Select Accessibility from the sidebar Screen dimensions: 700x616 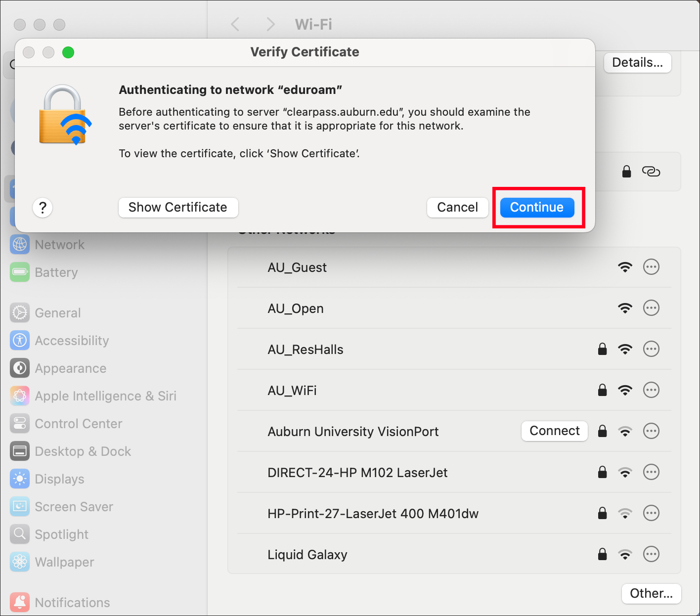(72, 340)
